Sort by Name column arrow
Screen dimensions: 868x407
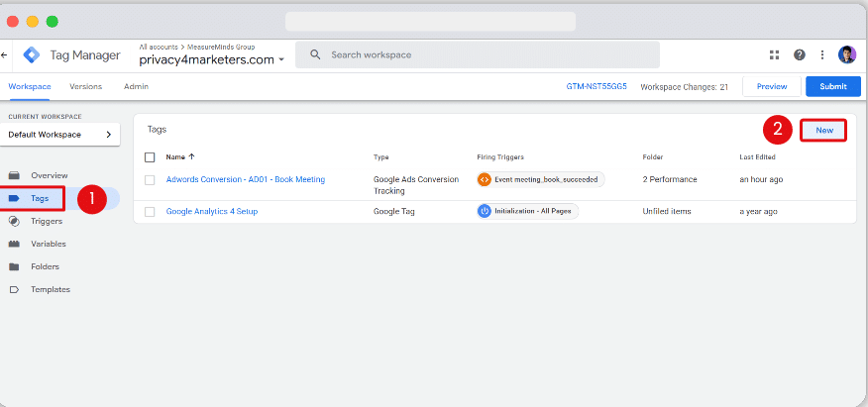[x=192, y=157]
